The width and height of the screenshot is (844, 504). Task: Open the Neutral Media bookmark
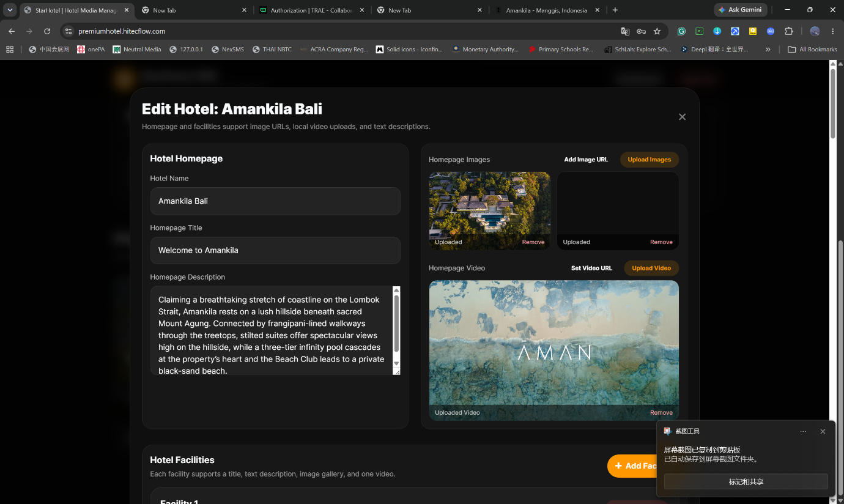click(137, 50)
